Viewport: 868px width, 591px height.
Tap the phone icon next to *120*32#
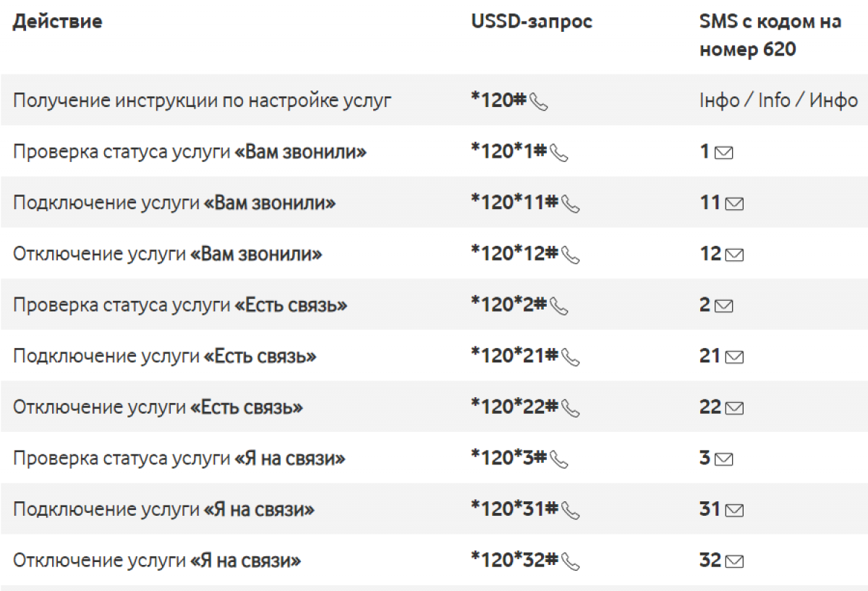click(x=571, y=561)
